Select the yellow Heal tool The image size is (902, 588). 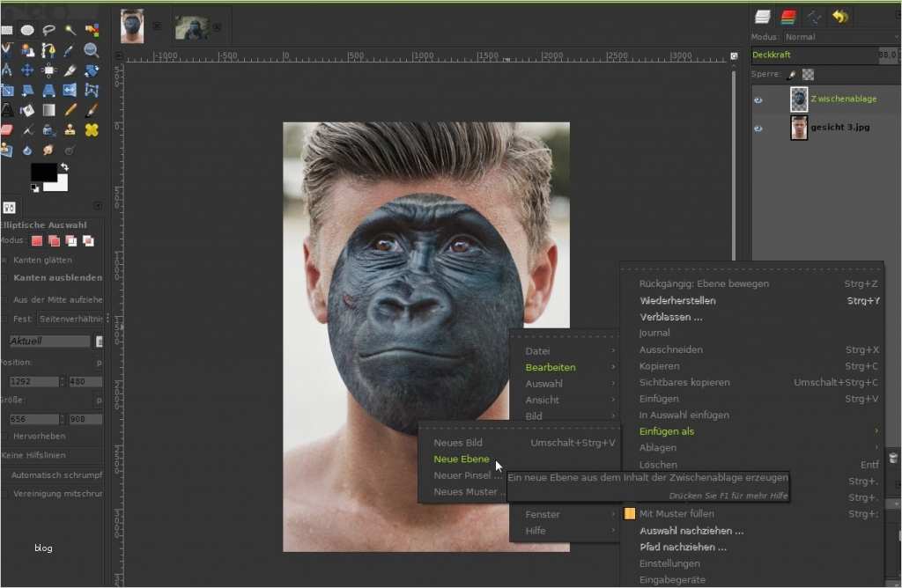click(92, 130)
